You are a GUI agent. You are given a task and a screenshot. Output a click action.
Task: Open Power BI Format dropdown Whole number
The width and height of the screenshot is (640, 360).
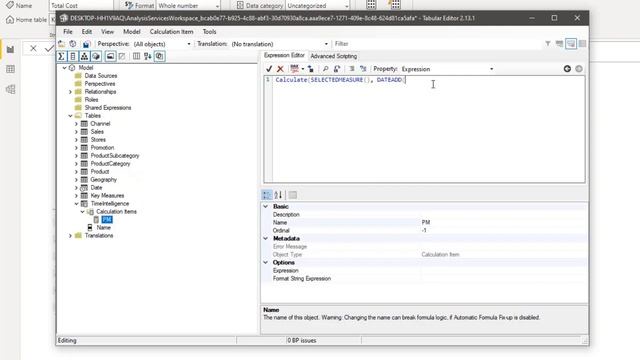pos(189,5)
